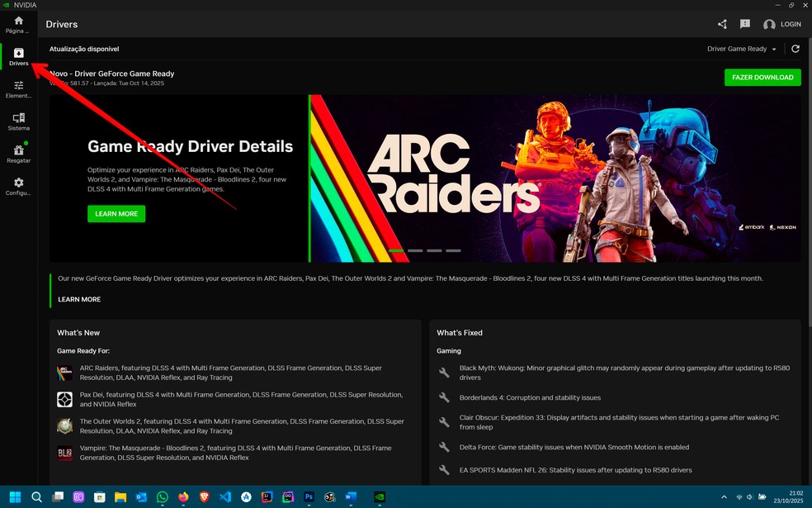The height and width of the screenshot is (508, 812).
Task: Open the Sistema sidebar section
Action: [18, 121]
